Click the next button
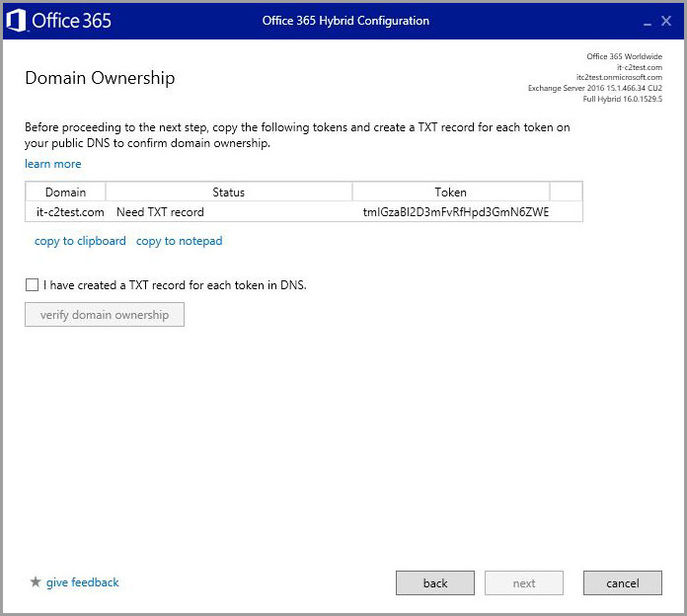The image size is (687, 616). point(524,582)
